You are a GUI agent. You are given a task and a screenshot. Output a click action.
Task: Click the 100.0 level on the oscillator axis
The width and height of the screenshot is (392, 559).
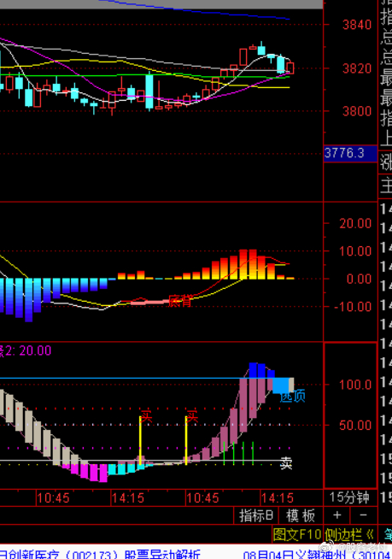point(355,385)
